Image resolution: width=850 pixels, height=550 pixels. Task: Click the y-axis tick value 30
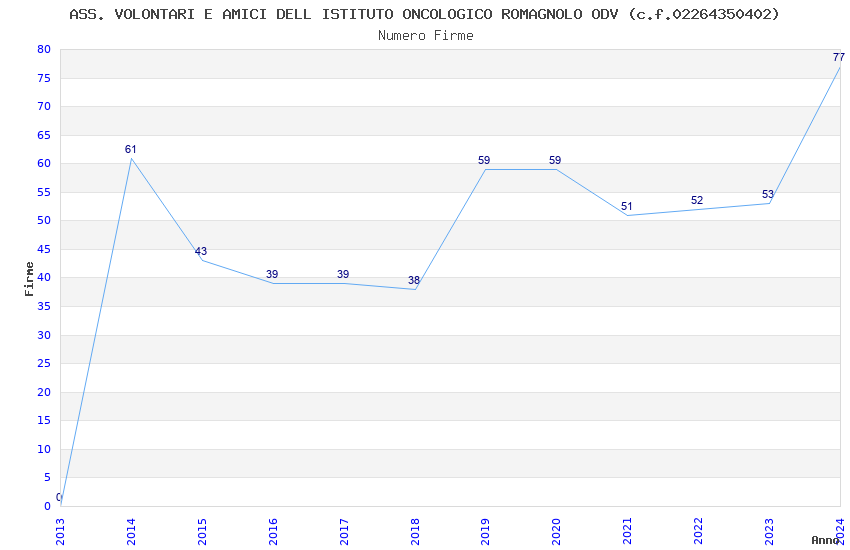[x=44, y=335]
